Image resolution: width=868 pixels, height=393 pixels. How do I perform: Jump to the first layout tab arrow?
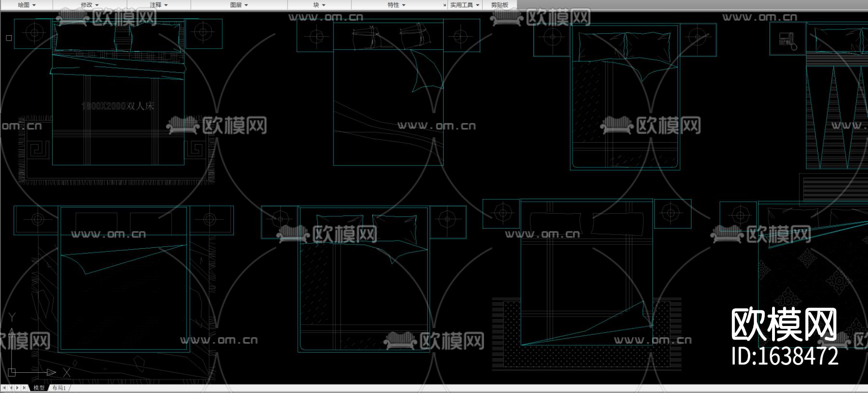click(x=5, y=388)
